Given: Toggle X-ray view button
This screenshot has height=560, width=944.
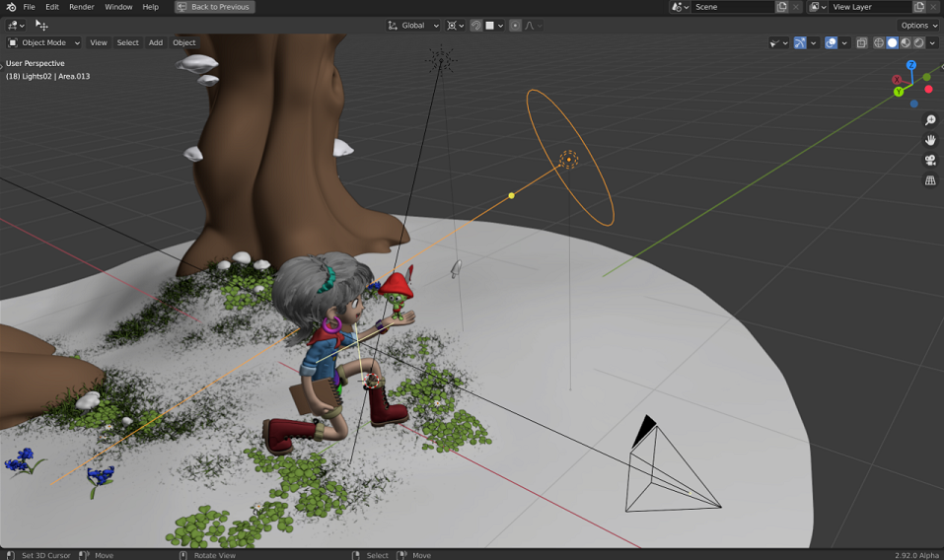Looking at the screenshot, I should (x=861, y=42).
